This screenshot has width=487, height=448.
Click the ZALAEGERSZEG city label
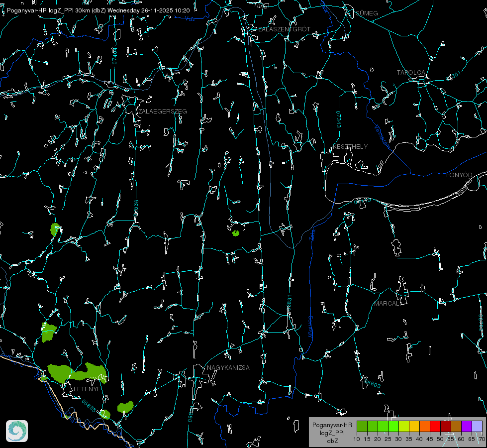(x=163, y=111)
